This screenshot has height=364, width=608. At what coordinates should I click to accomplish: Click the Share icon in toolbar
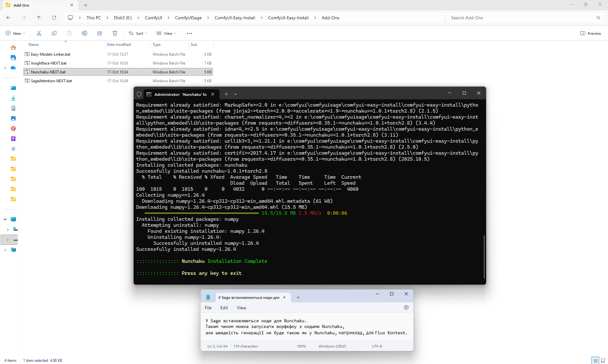[x=100, y=33]
